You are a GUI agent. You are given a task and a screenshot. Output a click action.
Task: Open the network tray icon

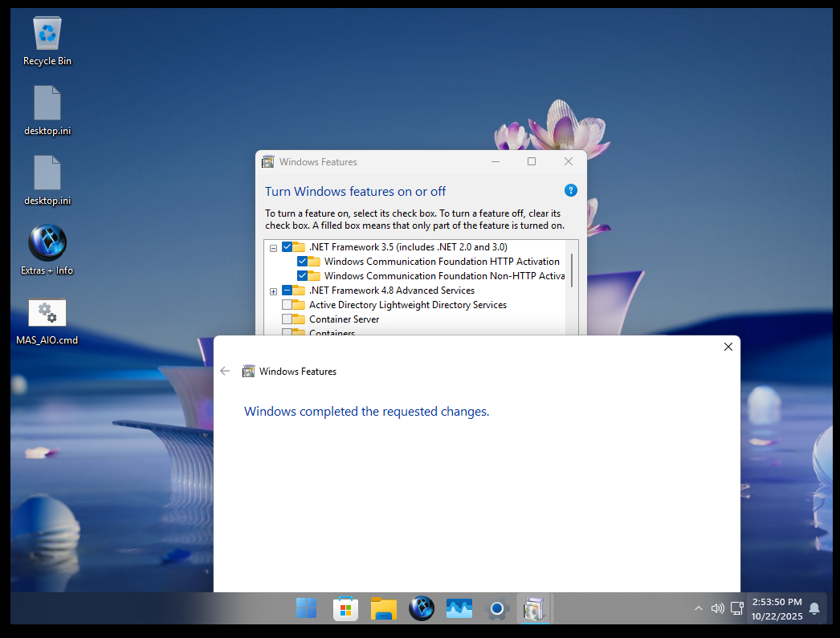736,608
